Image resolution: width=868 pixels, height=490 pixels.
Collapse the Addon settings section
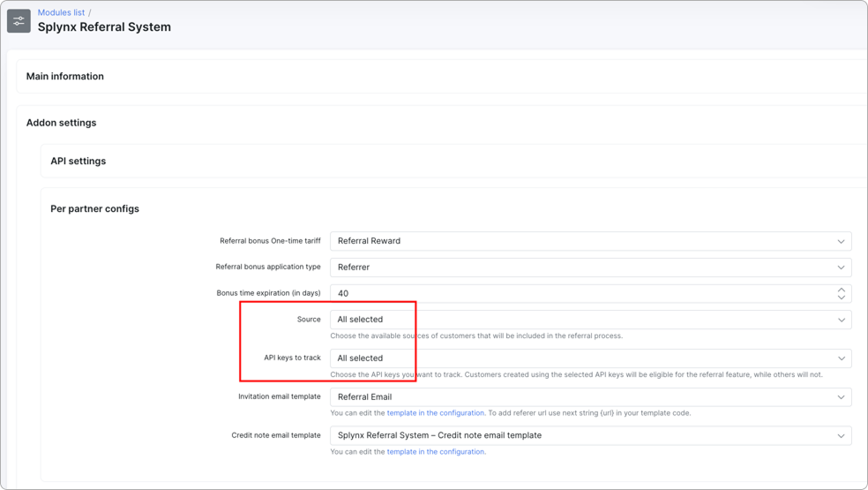[61, 123]
